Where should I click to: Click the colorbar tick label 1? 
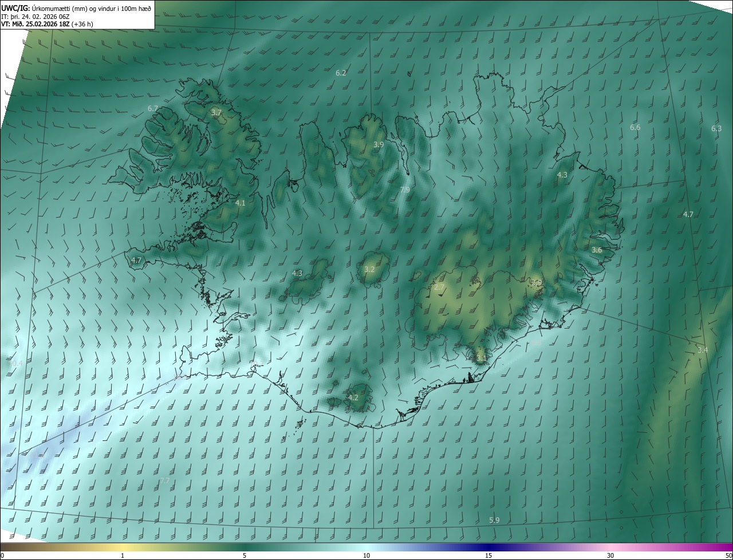pyautogui.click(x=123, y=555)
